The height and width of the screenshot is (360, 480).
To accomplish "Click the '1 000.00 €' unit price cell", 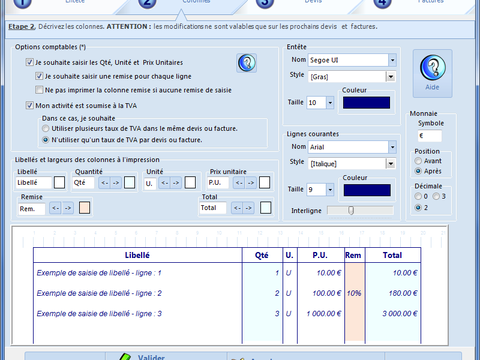I will 324,314.
